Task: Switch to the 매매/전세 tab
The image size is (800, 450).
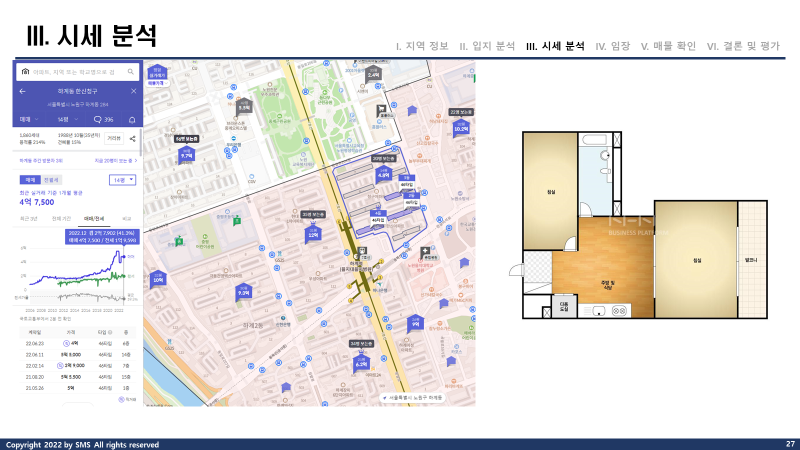Action: 94,219
